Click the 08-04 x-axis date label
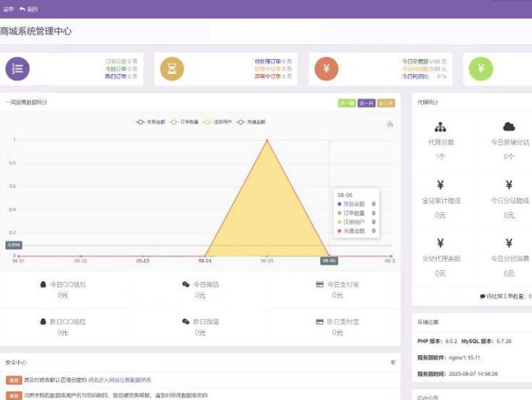Viewport: 532px width, 400px height. pyautogui.click(x=205, y=261)
